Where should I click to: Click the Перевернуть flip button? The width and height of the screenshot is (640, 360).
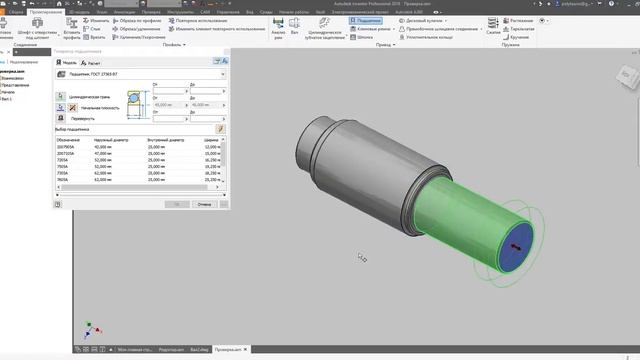tap(60, 118)
